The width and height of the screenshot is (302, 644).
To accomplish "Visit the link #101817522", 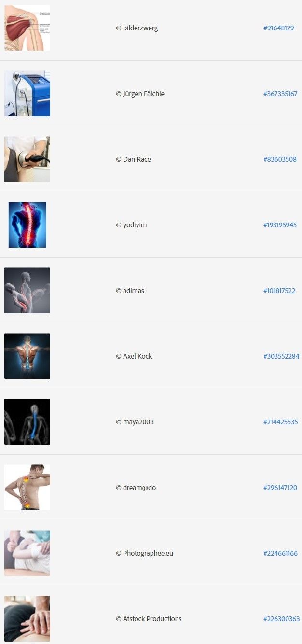I will [279, 291].
